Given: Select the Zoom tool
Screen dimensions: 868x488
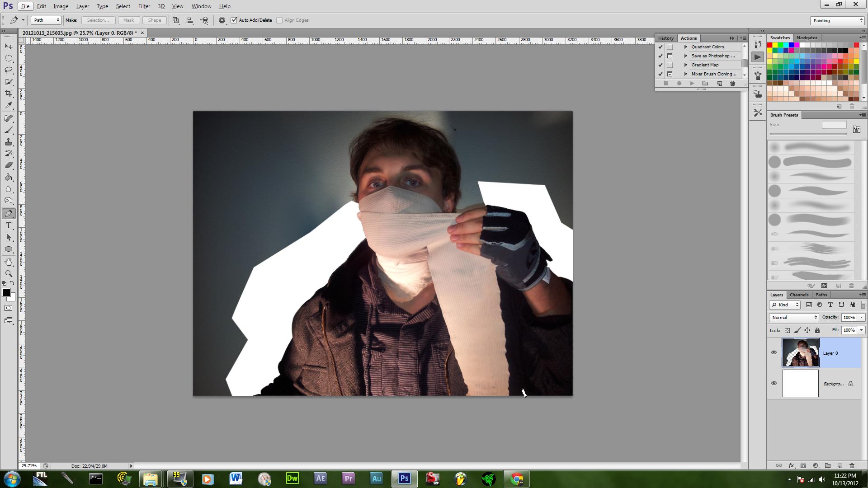Looking at the screenshot, I should (9, 274).
